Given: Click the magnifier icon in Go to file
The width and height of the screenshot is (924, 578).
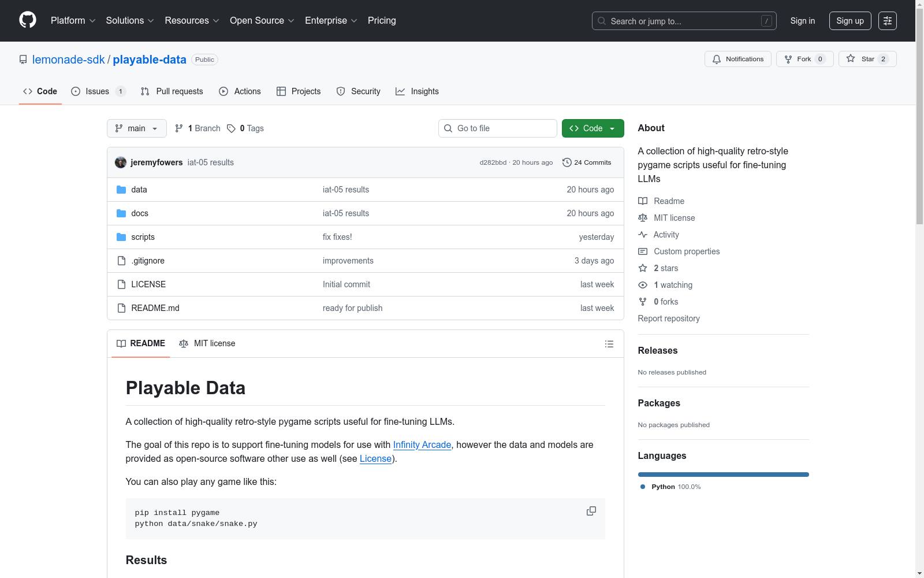Looking at the screenshot, I should [448, 128].
